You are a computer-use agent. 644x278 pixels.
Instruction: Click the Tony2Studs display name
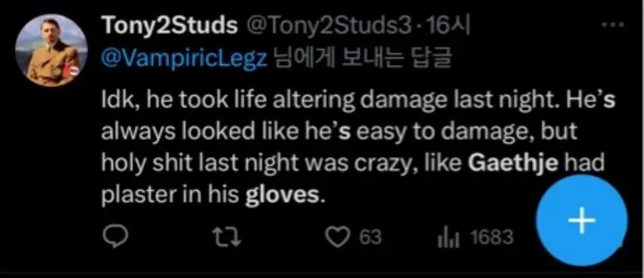point(169,27)
